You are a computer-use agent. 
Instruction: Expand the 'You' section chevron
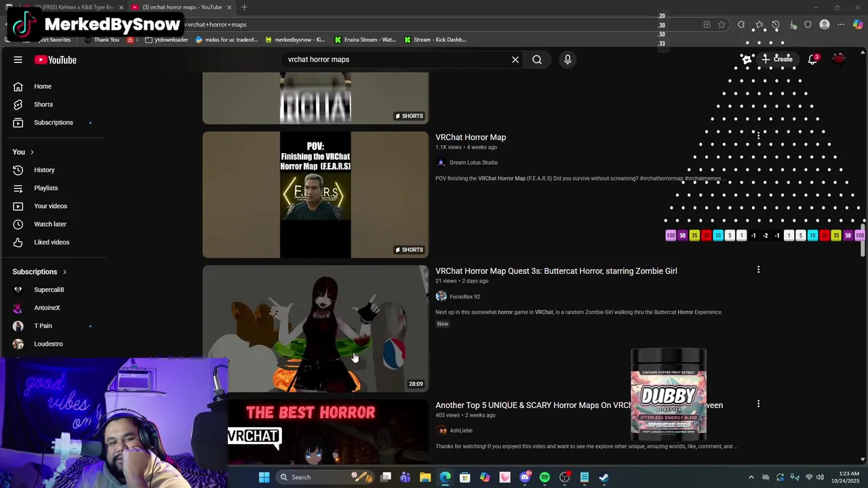[x=32, y=152]
